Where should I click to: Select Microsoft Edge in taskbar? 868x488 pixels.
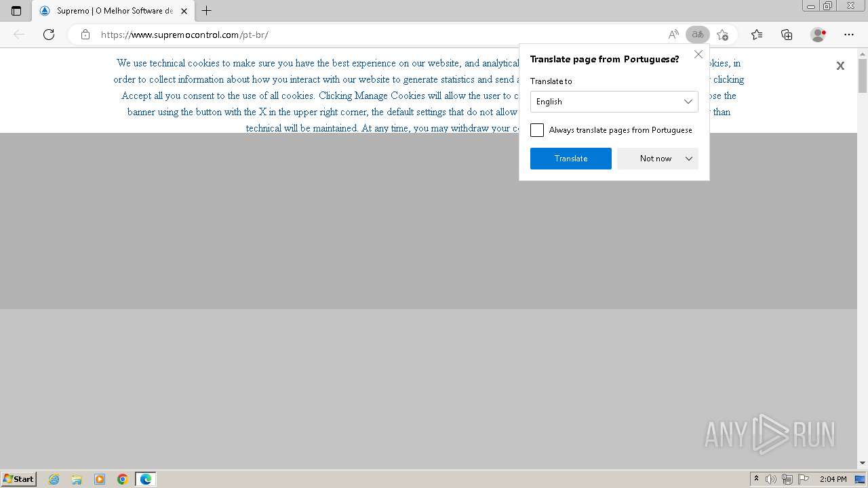(146, 479)
